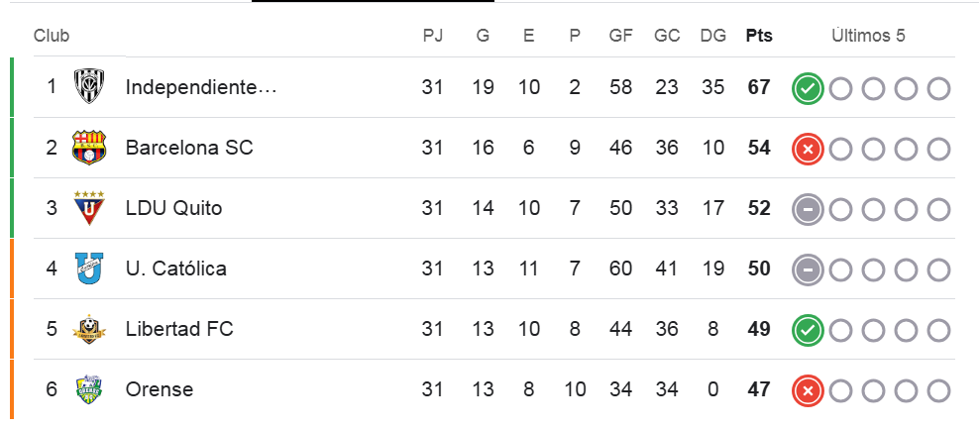Sort by the Pts column header
The image size is (980, 430).
pos(759,36)
